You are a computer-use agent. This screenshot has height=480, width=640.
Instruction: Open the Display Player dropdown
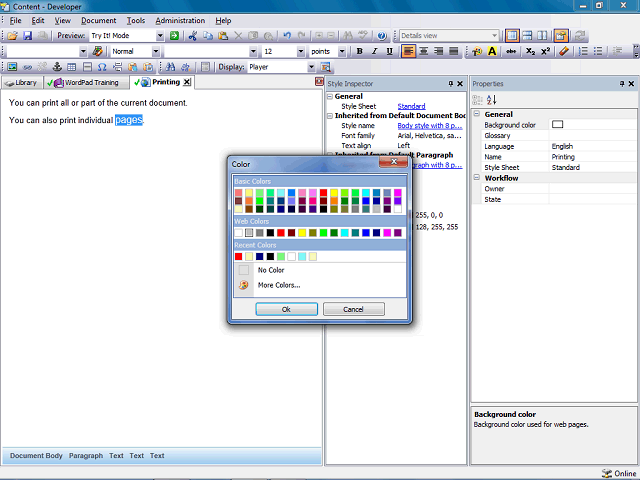[310, 67]
